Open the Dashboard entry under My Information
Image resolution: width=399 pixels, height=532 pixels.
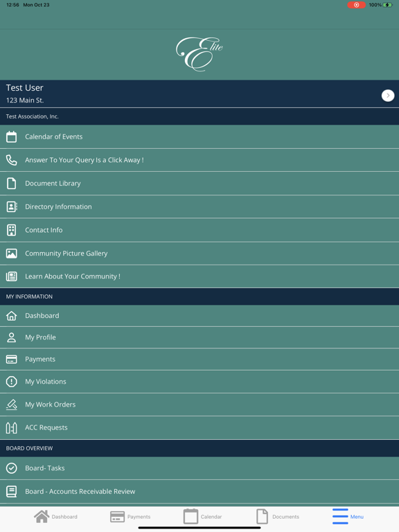point(199,316)
